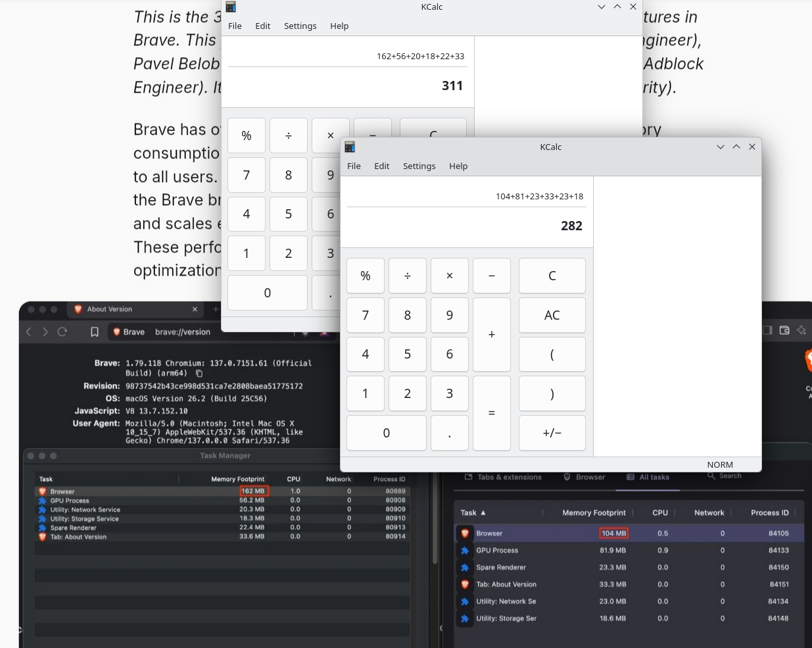Click the C clear key in the front KCalc window
This screenshot has width=812, height=648.
pyautogui.click(x=552, y=276)
